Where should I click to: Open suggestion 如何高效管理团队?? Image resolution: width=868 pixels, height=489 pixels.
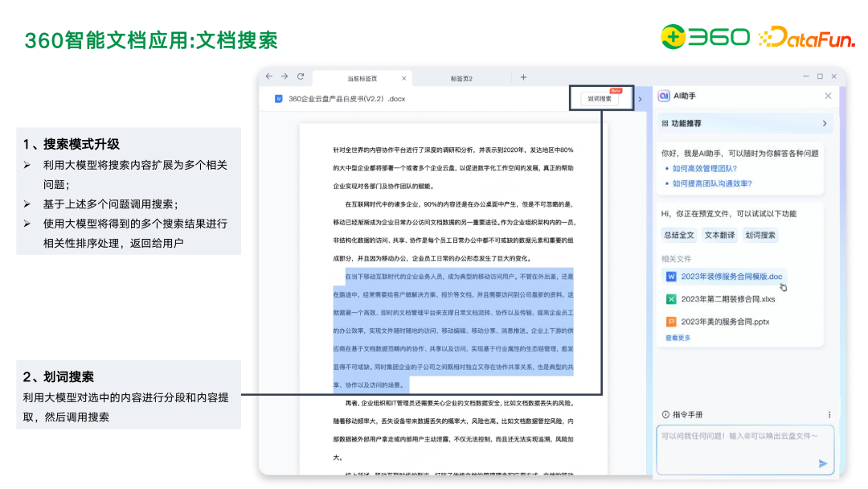tap(705, 168)
